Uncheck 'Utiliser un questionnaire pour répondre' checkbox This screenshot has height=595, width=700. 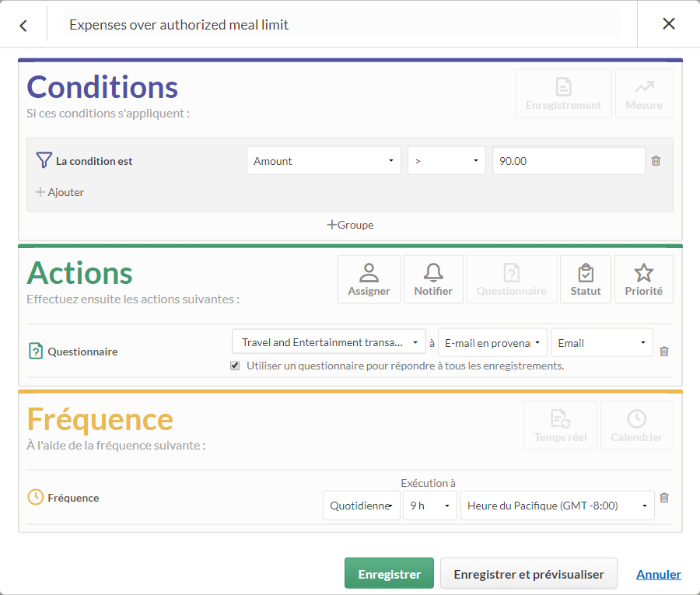pyautogui.click(x=235, y=366)
